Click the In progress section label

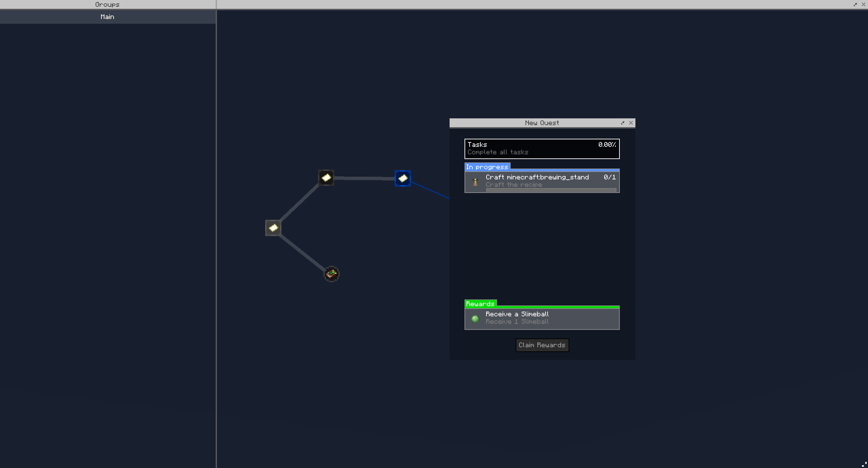pyautogui.click(x=487, y=167)
